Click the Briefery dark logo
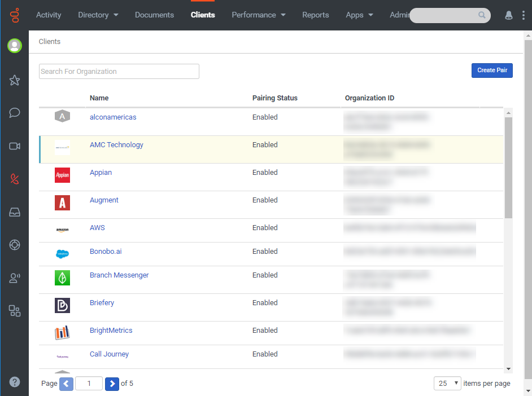This screenshot has height=396, width=532. [x=63, y=305]
